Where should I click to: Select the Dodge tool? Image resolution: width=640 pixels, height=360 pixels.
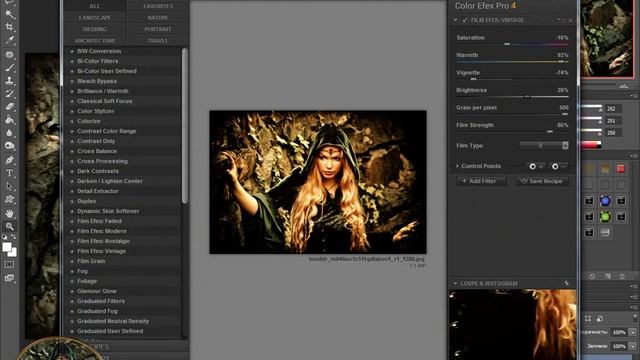9,146
